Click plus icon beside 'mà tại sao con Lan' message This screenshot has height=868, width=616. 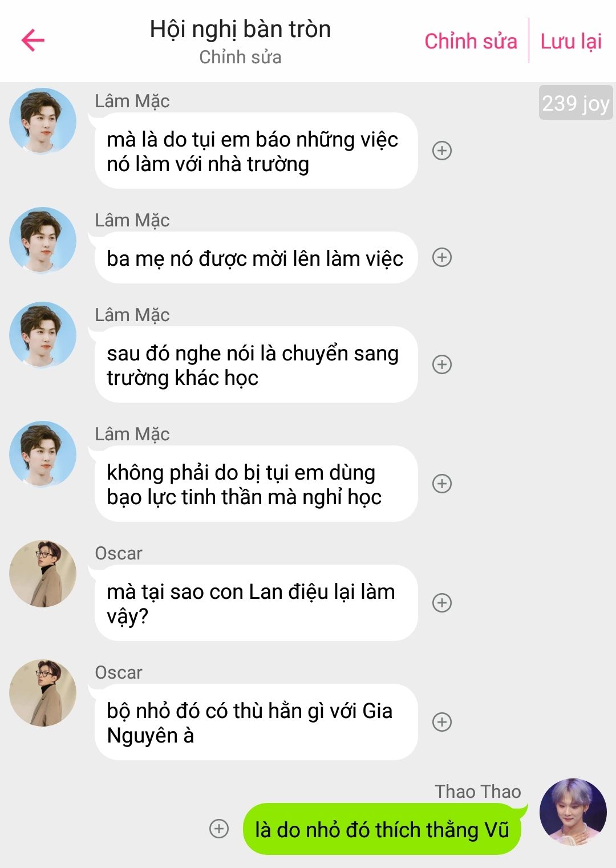442,603
